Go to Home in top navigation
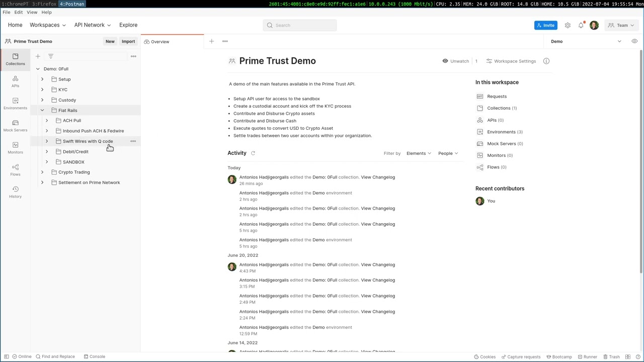 coord(15,25)
